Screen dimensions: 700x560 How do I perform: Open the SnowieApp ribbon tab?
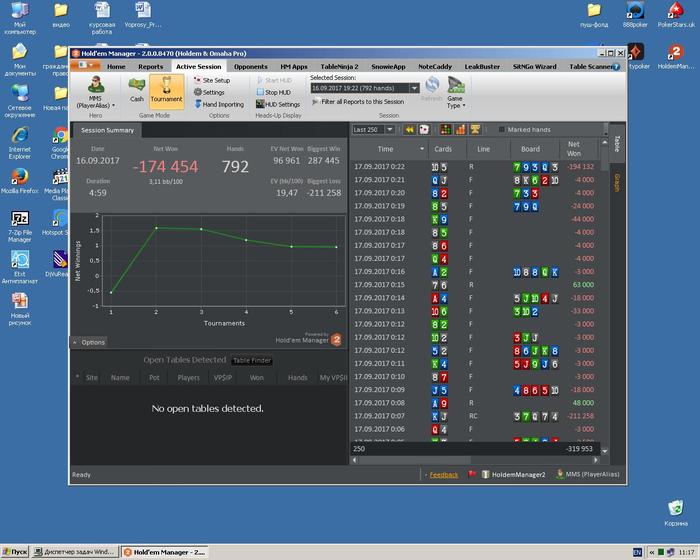click(x=388, y=67)
